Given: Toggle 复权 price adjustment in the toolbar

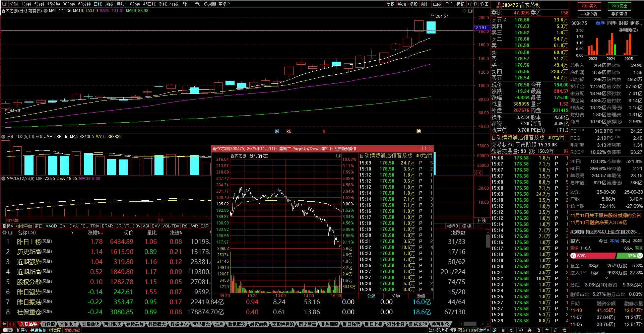Looking at the screenshot, I should pyautogui.click(x=391, y=4).
